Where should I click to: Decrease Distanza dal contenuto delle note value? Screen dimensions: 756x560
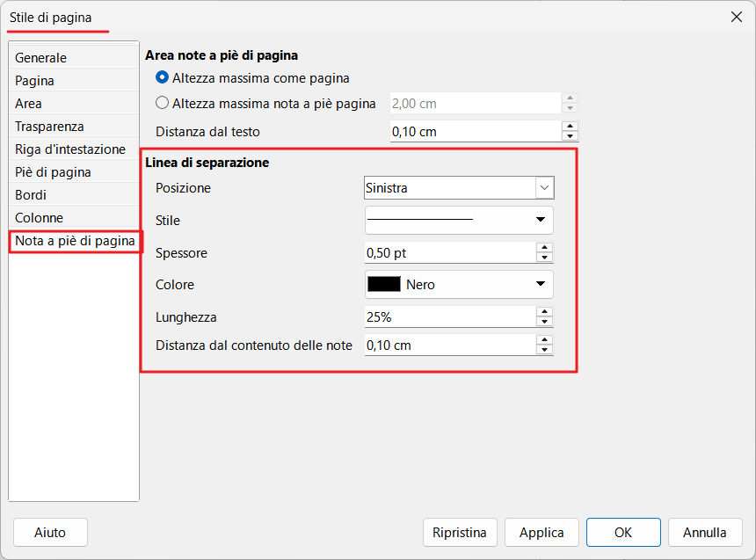(x=544, y=350)
